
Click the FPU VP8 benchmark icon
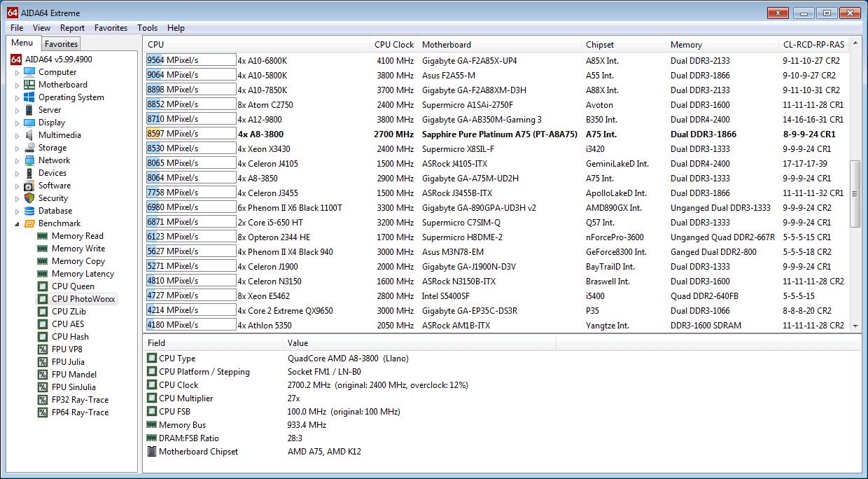43,349
